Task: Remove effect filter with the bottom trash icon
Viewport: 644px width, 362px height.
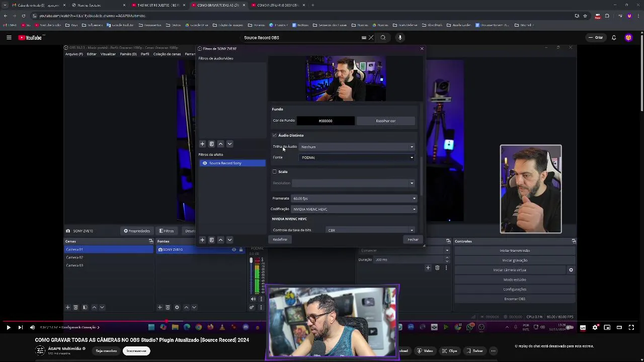Action: [x=211, y=240]
